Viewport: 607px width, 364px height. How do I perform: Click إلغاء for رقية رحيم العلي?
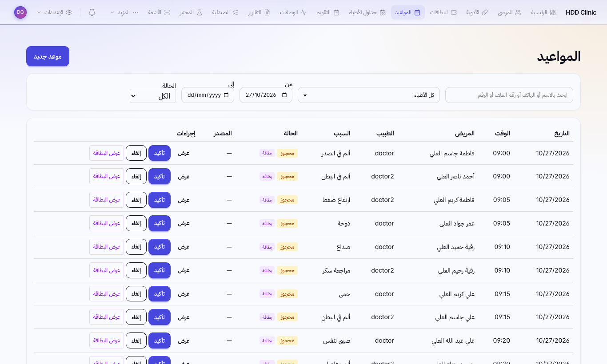136,270
